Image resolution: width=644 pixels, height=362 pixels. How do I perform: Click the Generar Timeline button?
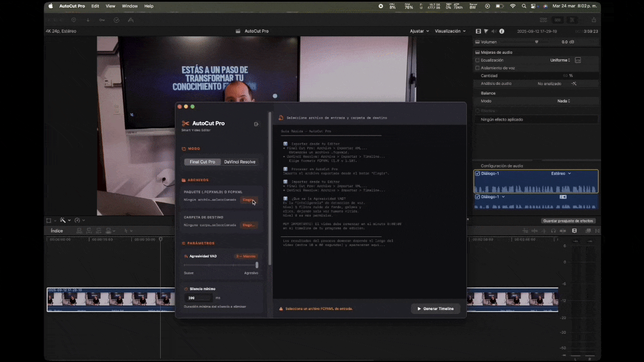pos(435,309)
